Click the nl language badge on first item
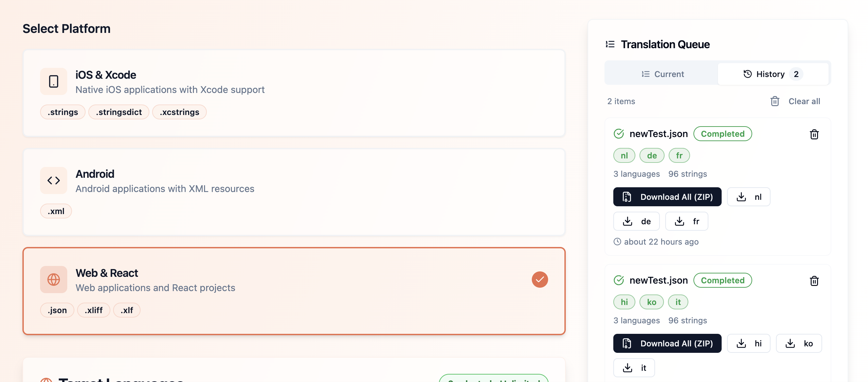This screenshot has width=868, height=382. [x=624, y=155]
